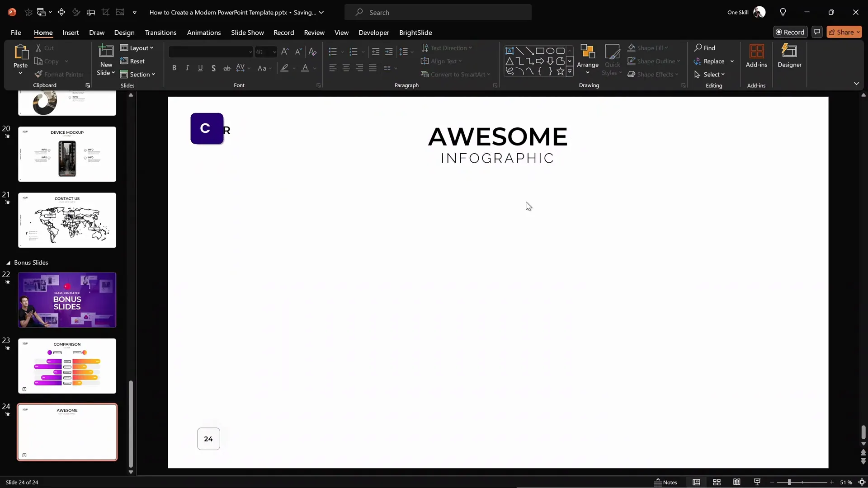This screenshot has height=488, width=868.
Task: Collapse the Bonus Slides section
Action: tap(8, 263)
